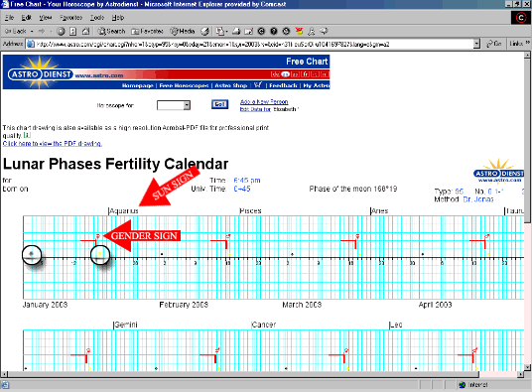
Task: Open the www.astro.com banner link
Action: point(98,75)
